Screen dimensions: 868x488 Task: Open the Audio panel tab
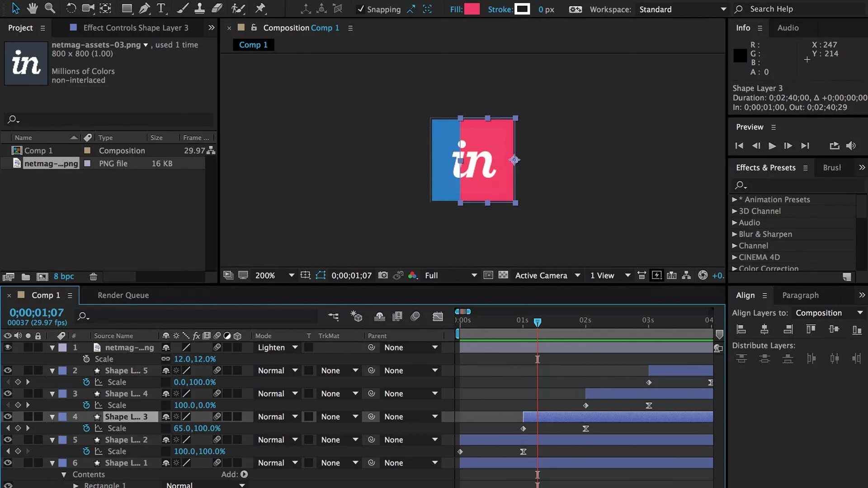point(788,28)
